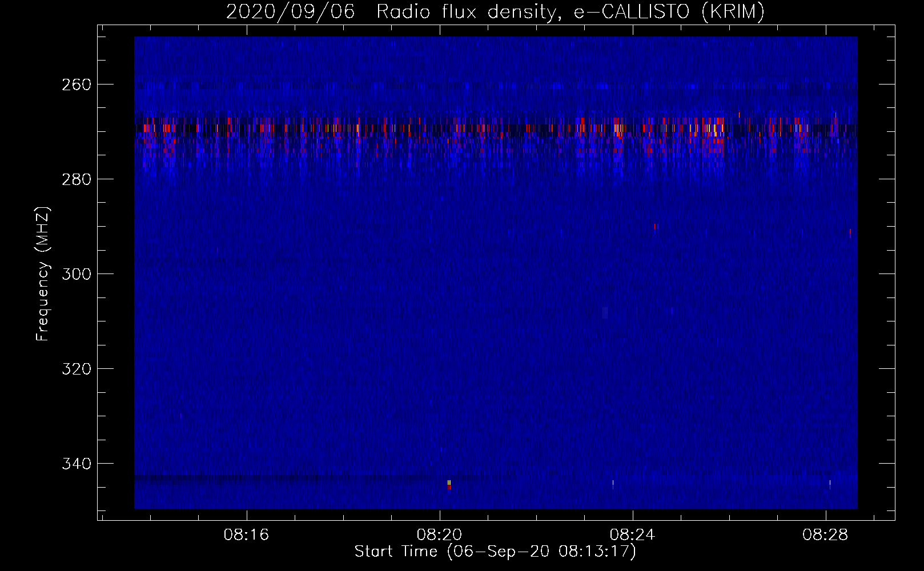Viewport: 924px width, 571px height.
Task: Click the 08:24 time tick label
Action: point(632,535)
